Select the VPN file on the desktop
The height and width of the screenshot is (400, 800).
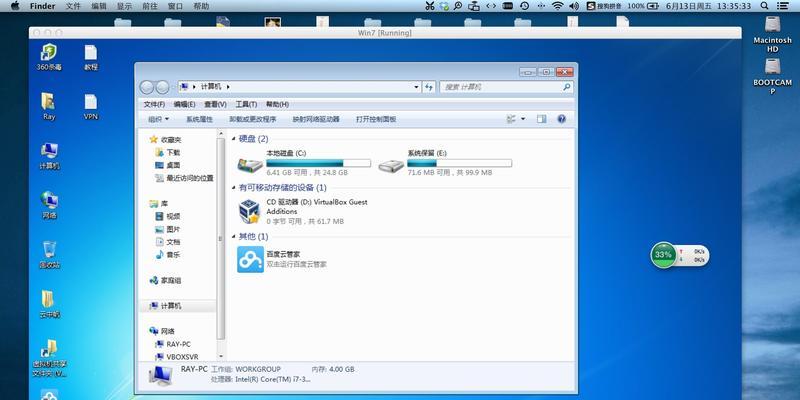tap(91, 106)
